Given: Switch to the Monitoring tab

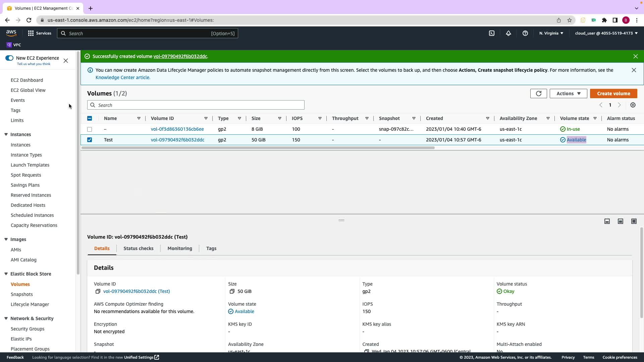Looking at the screenshot, I should tap(179, 248).
